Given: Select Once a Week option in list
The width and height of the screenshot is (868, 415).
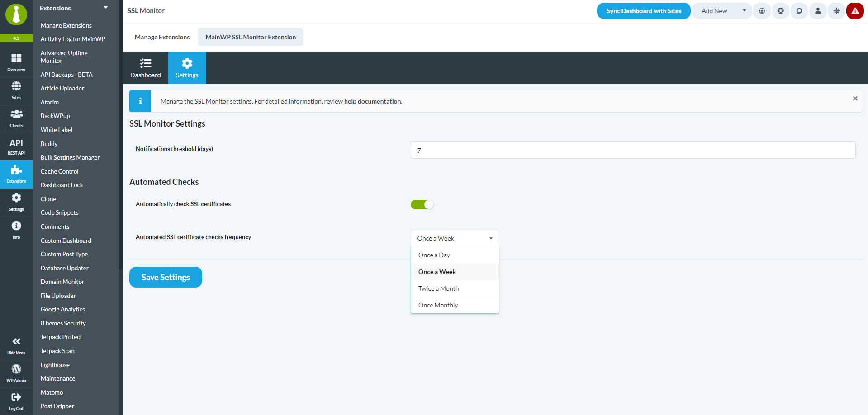Looking at the screenshot, I should pos(455,272).
